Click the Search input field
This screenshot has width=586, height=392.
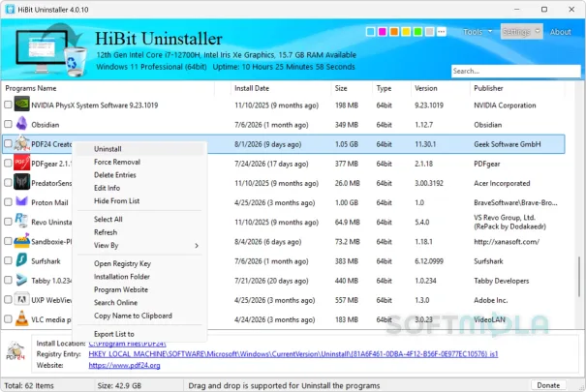pos(515,71)
